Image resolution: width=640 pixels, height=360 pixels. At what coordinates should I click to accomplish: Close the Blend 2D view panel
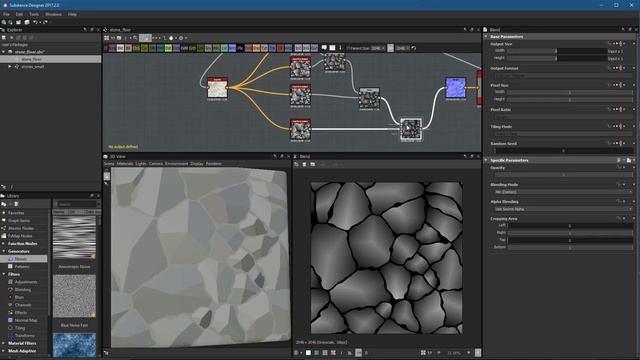[x=478, y=156]
